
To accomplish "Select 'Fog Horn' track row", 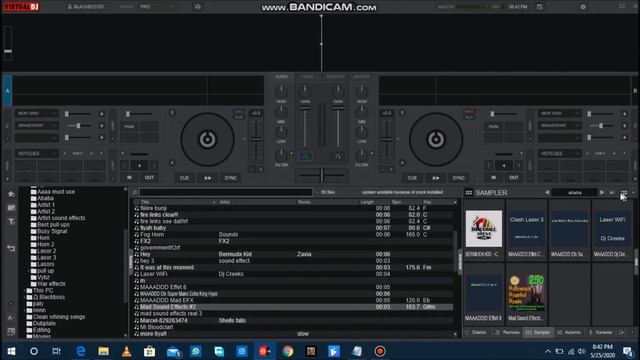I will 293,235.
